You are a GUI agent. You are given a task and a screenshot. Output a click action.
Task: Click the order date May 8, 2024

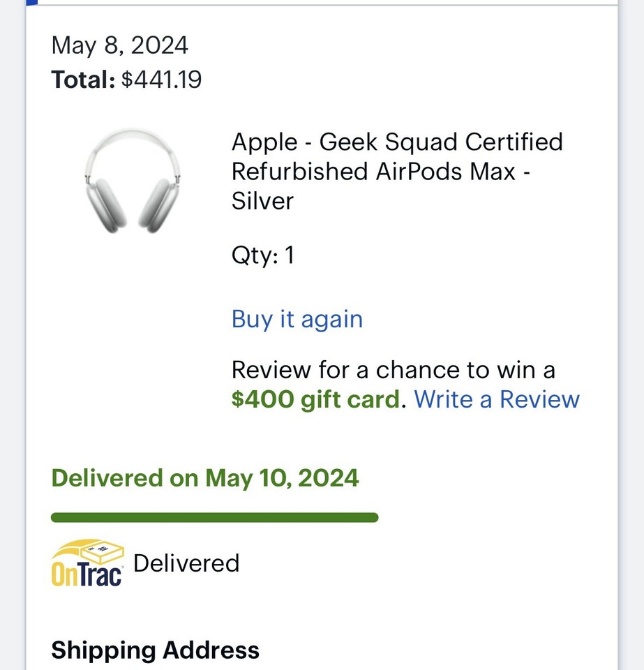tap(119, 45)
